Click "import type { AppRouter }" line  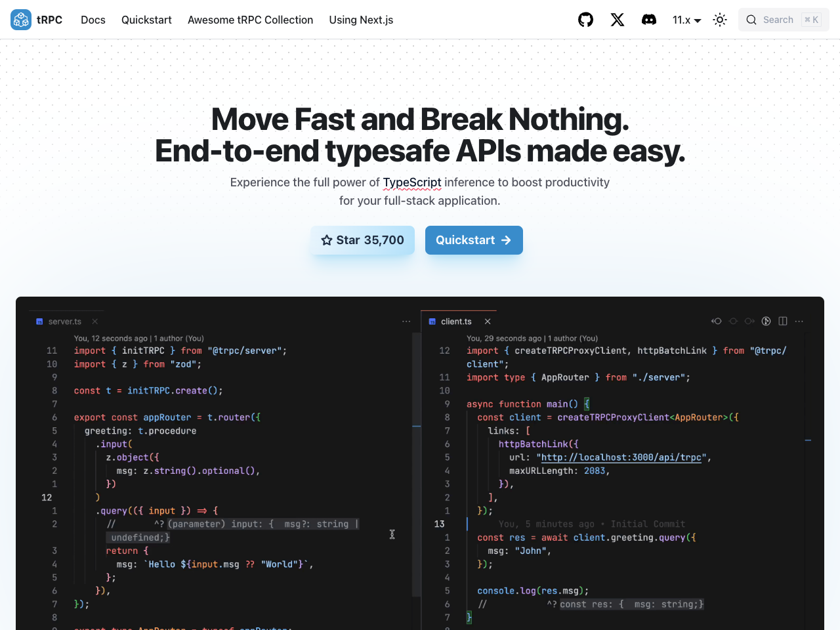click(578, 377)
